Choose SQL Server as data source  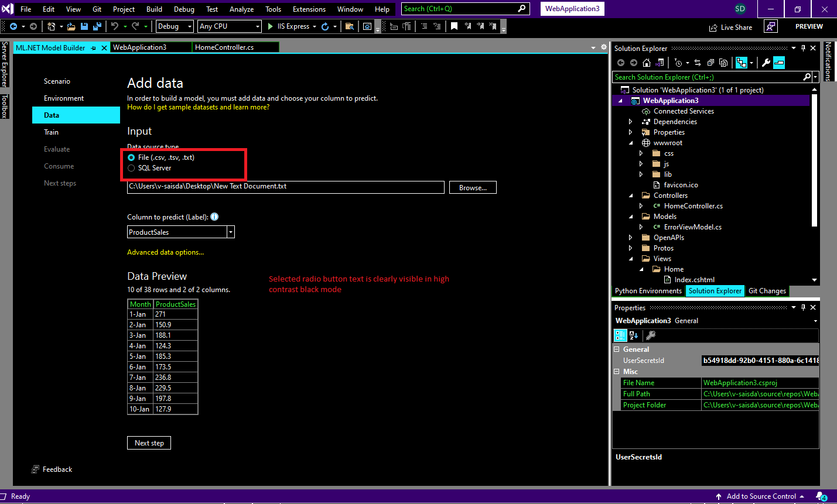click(x=131, y=168)
